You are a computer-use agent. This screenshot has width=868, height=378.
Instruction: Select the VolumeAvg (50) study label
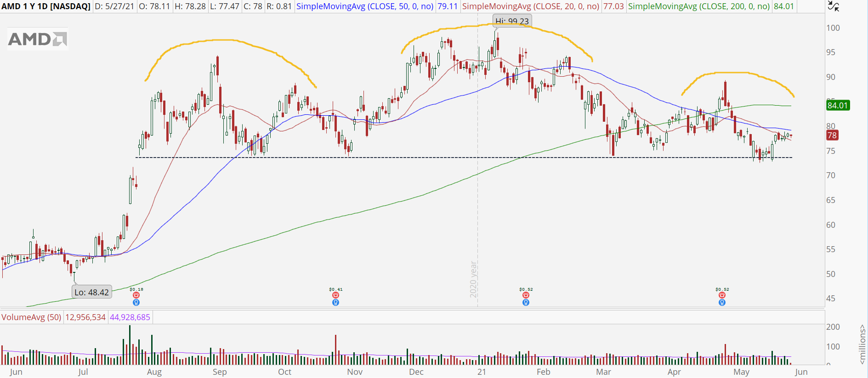31,317
